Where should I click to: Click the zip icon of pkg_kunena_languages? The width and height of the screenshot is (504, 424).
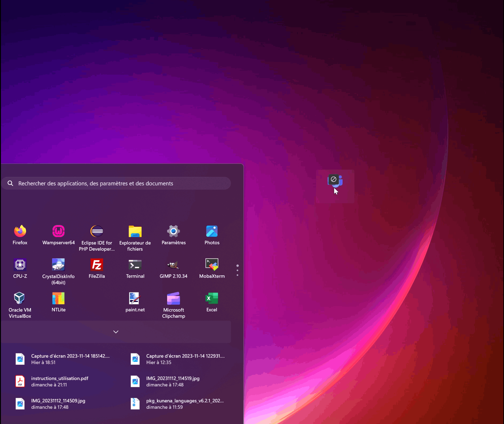pyautogui.click(x=135, y=404)
